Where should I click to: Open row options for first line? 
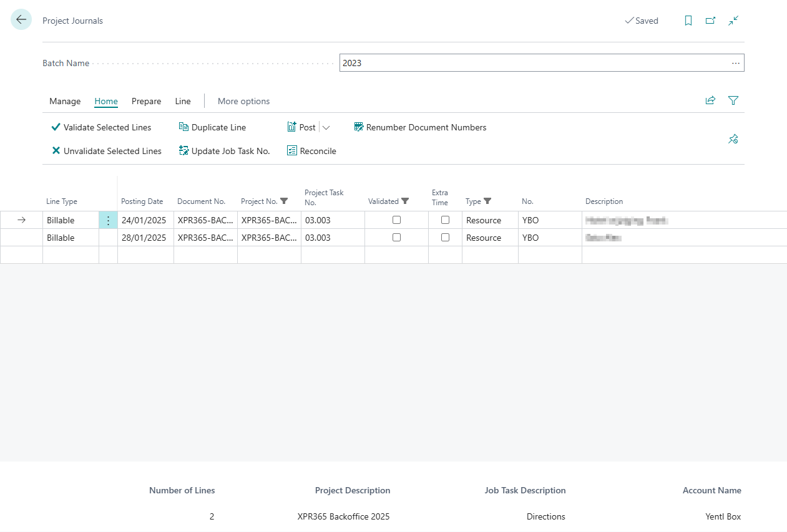coord(108,220)
